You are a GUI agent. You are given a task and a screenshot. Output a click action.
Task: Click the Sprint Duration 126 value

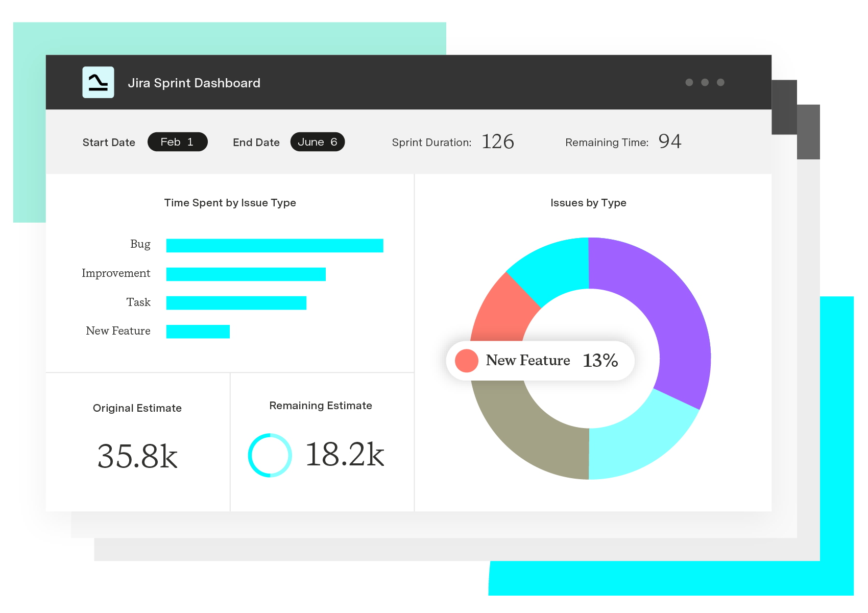click(x=498, y=142)
